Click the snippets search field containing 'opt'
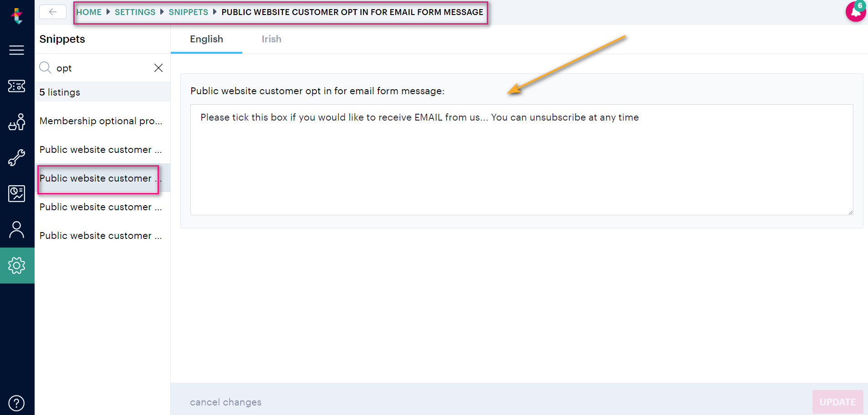This screenshot has height=415, width=868. coord(103,68)
